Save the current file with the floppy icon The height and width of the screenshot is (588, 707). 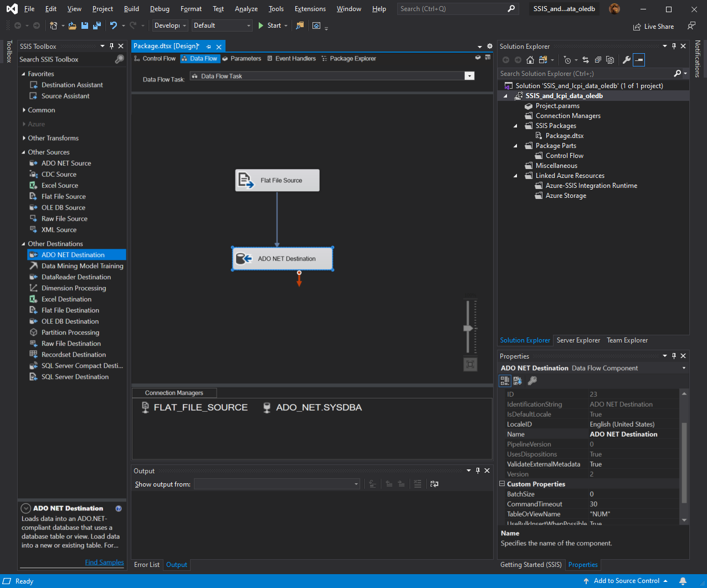(x=85, y=25)
